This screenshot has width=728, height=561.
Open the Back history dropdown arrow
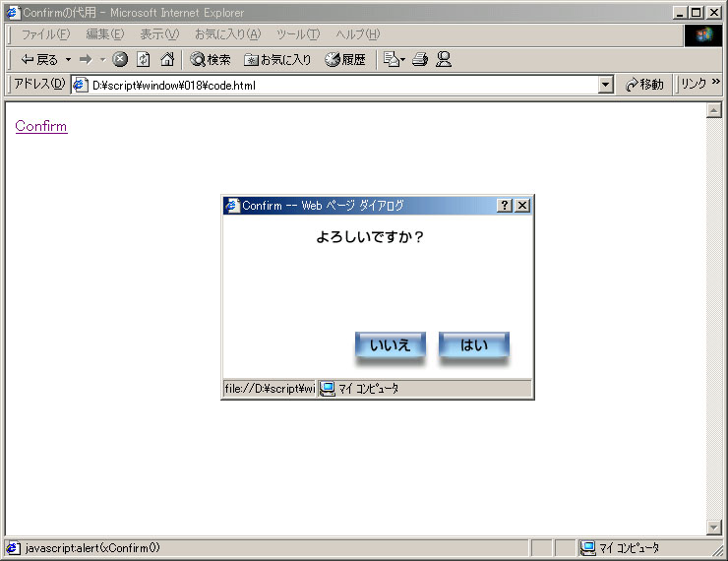68,59
